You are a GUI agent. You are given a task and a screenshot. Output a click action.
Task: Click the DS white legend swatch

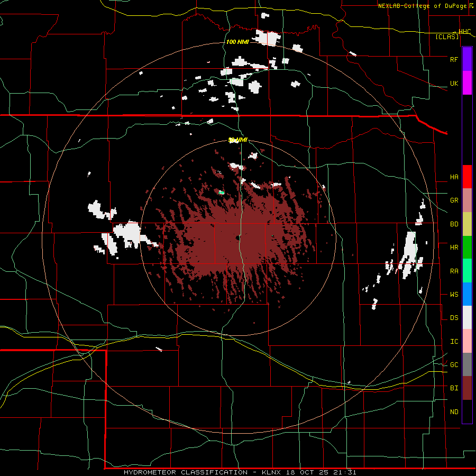[467, 317]
